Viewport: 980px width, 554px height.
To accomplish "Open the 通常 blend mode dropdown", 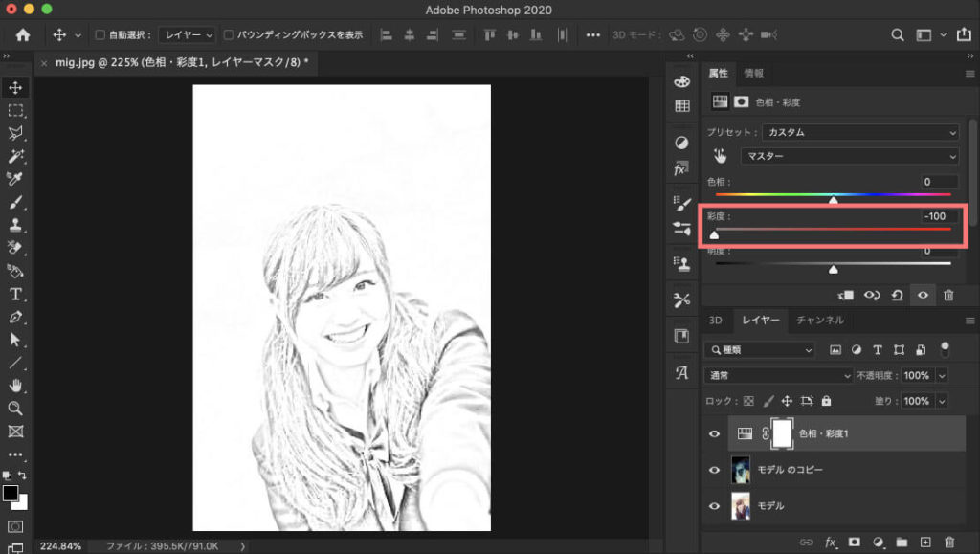I will (778, 375).
